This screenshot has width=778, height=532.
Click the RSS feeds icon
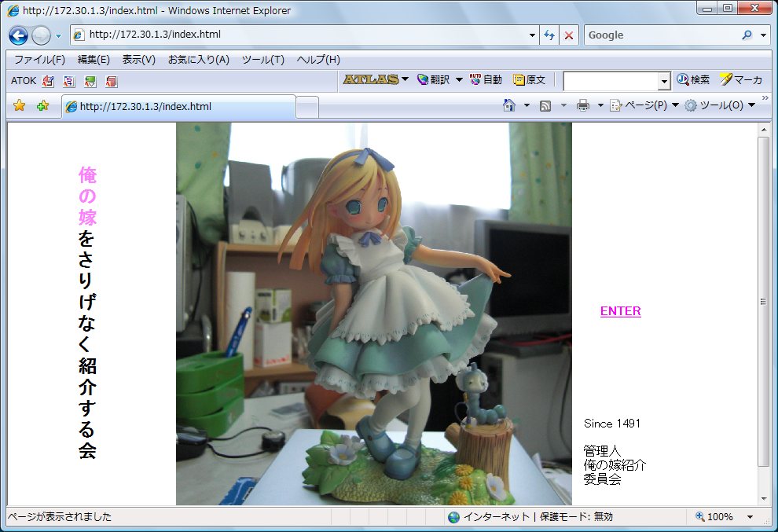(545, 105)
